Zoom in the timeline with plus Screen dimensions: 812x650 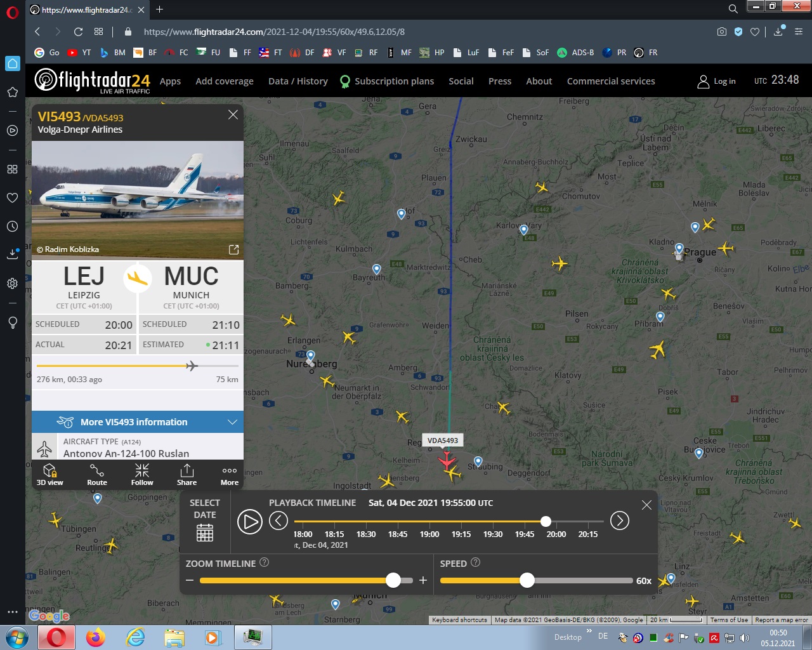pos(423,580)
